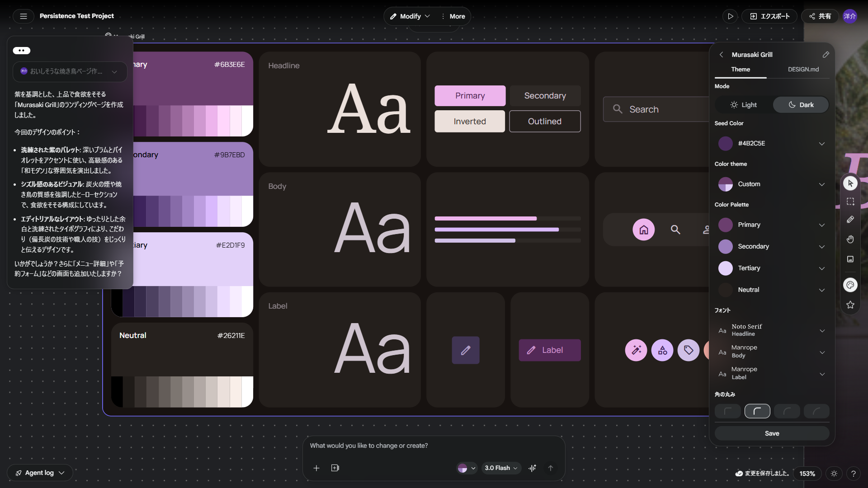This screenshot has width=868, height=488.
Task: Select the cursor selection tool
Action: [850, 183]
